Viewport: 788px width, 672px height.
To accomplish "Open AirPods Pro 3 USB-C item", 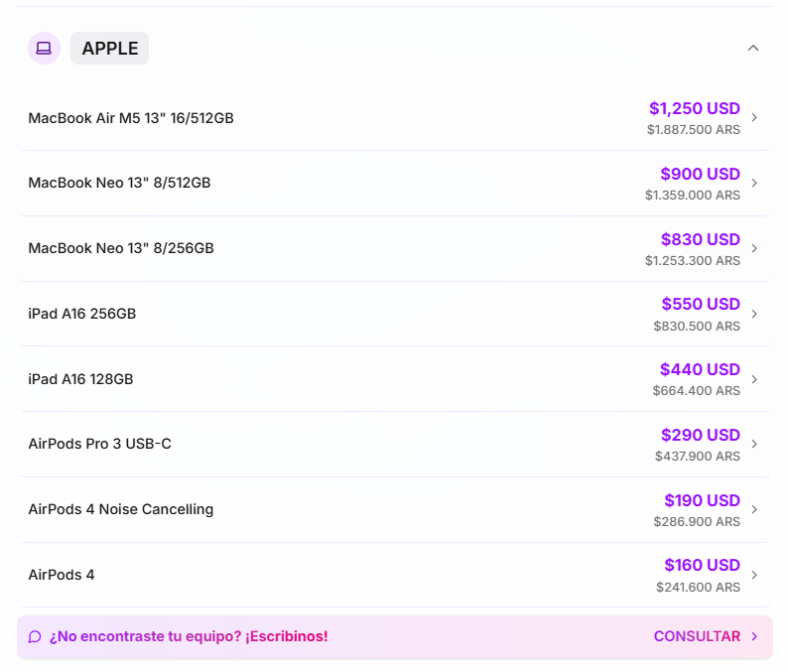I will click(x=395, y=444).
